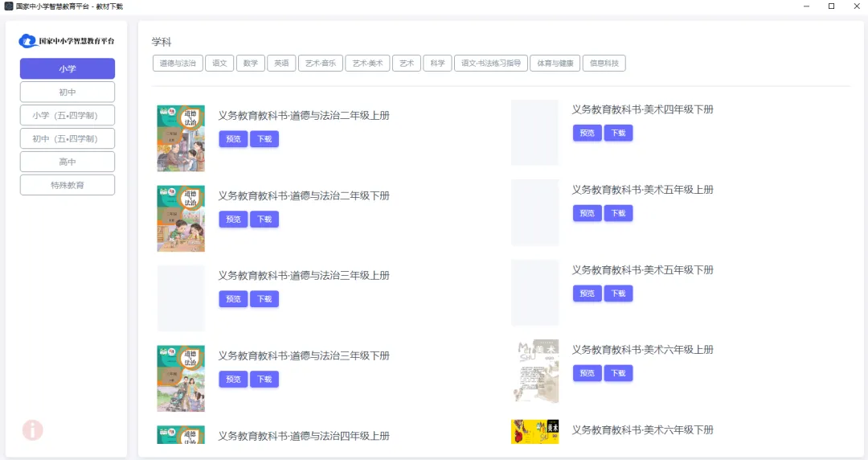Filter by subject 道德与法治
The image size is (868, 460).
178,64
